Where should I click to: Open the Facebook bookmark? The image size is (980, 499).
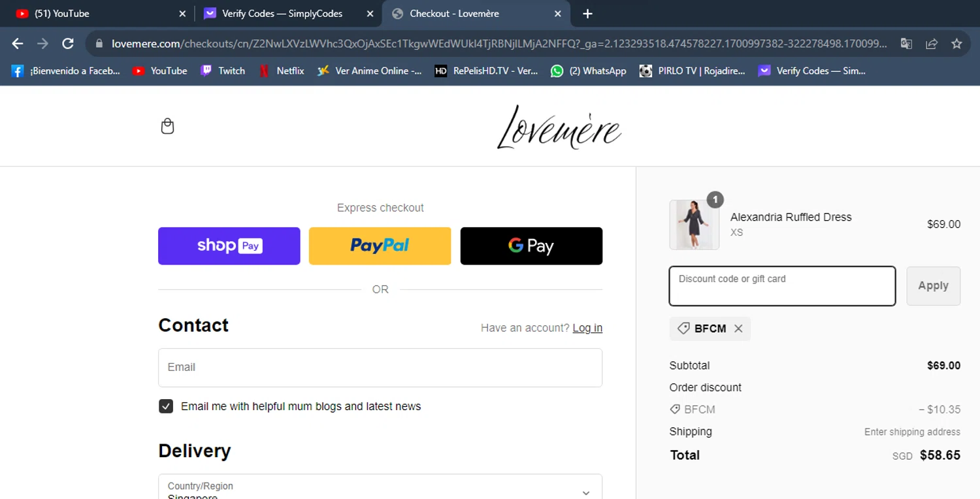66,71
